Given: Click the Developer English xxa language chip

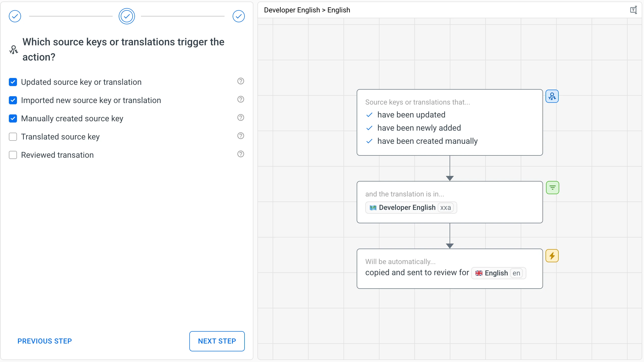Looking at the screenshot, I should (x=411, y=208).
